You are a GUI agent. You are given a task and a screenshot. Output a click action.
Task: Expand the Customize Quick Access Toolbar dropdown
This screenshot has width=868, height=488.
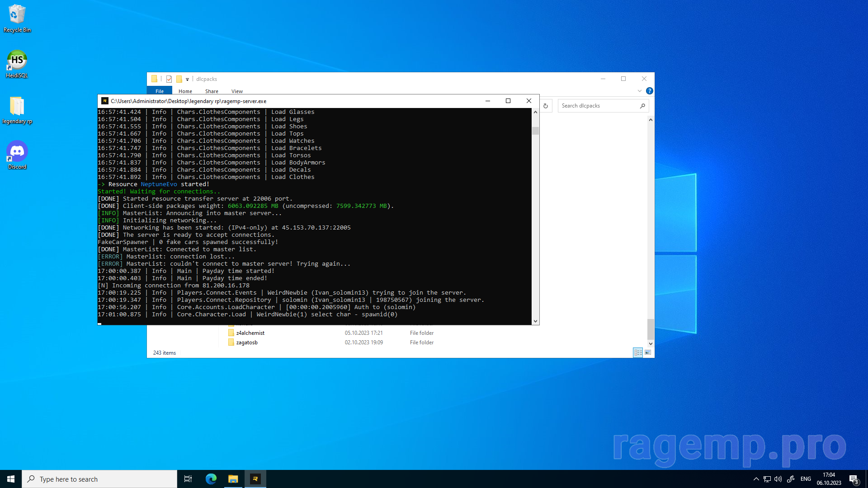click(x=187, y=80)
